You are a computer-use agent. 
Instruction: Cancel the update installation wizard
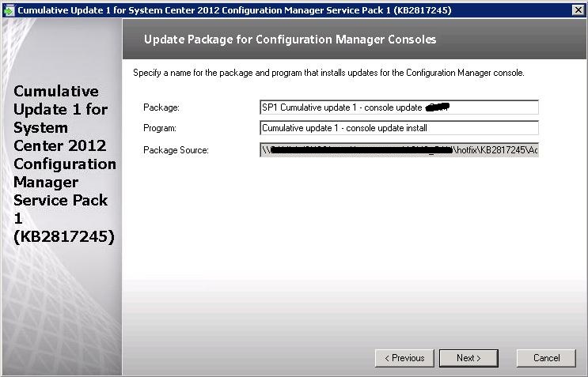point(546,358)
